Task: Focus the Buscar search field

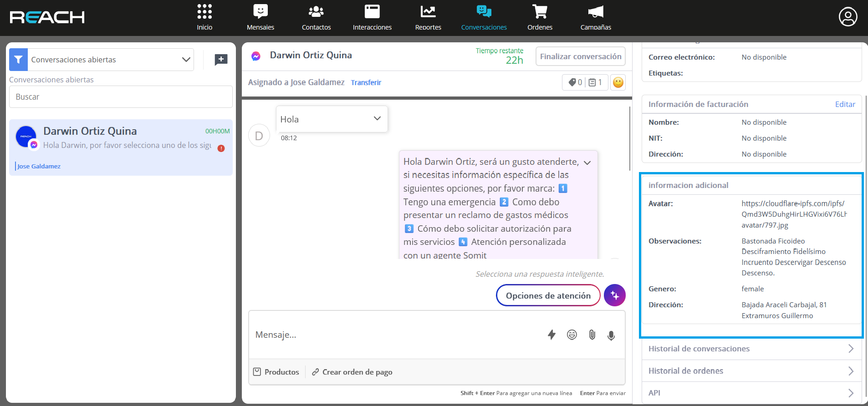Action: tap(121, 97)
